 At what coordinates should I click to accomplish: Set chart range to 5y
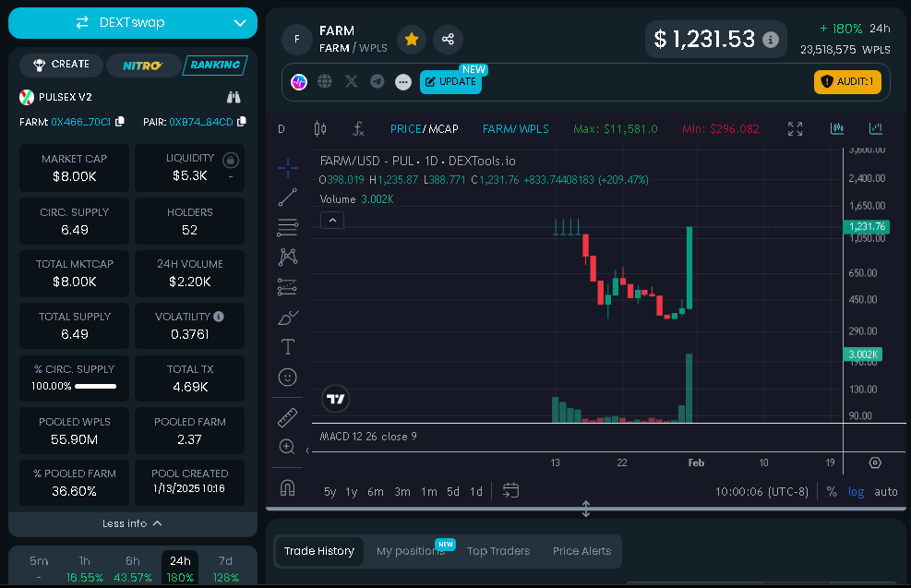point(330,492)
